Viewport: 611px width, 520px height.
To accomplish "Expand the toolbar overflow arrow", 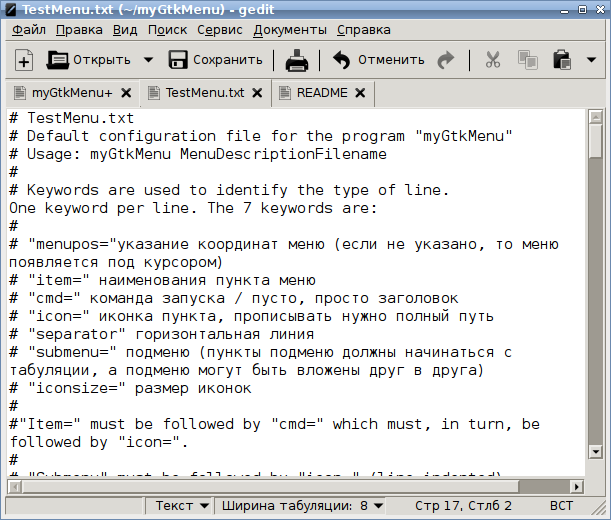I will pyautogui.click(x=592, y=60).
